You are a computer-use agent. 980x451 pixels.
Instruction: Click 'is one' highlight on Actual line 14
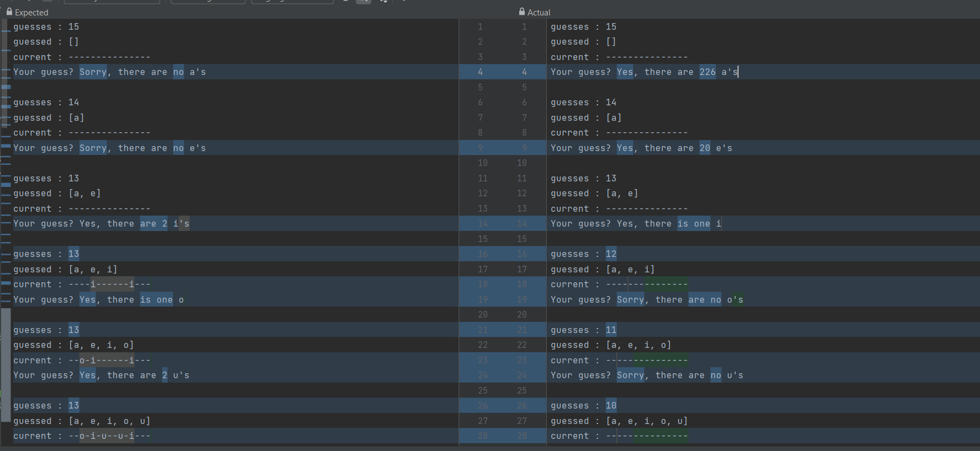(693, 223)
